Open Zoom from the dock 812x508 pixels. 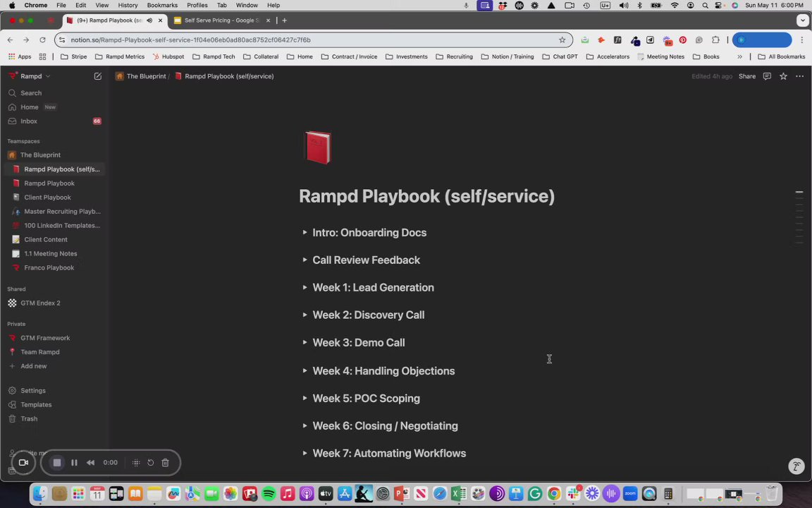630,493
